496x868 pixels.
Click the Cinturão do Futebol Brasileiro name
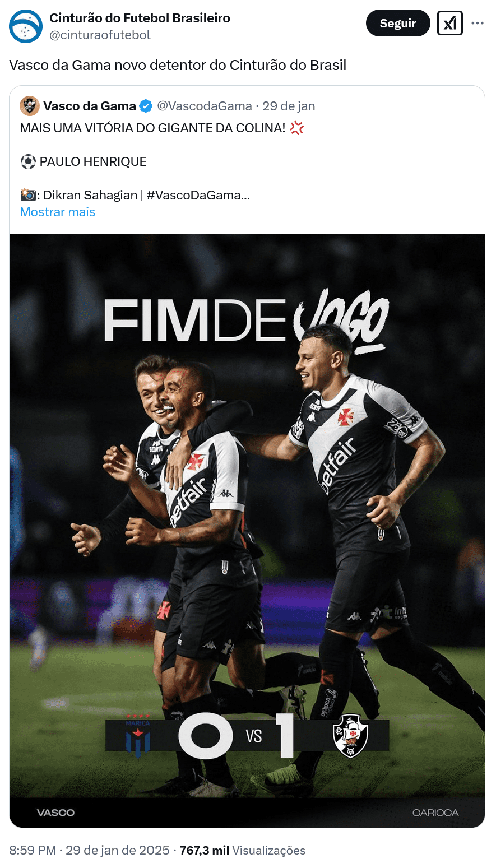pos(140,18)
